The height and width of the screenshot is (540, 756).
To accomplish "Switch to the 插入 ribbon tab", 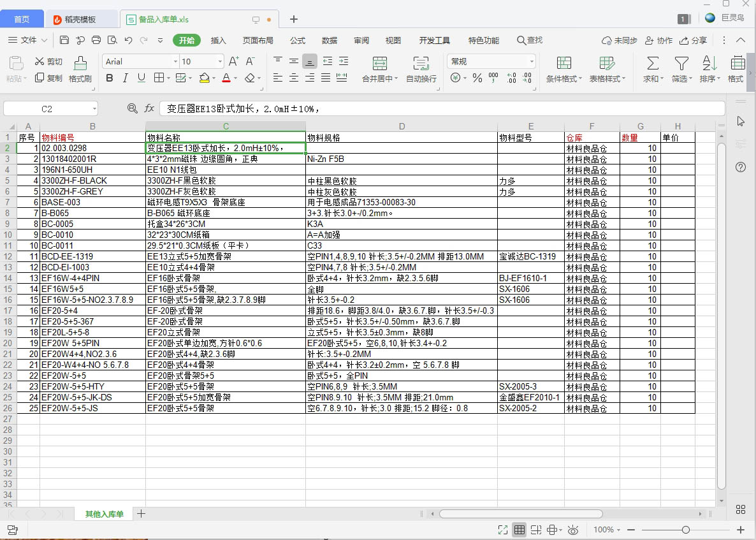I will tap(218, 40).
